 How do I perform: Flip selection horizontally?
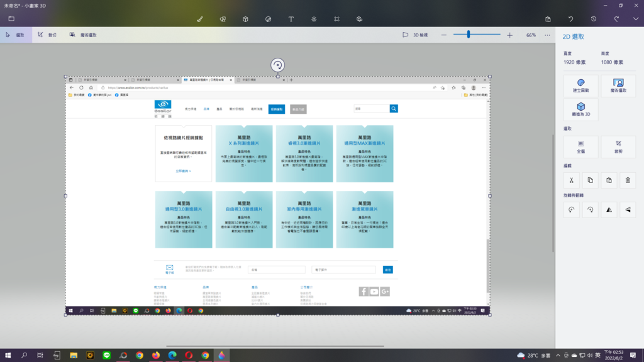(x=609, y=210)
